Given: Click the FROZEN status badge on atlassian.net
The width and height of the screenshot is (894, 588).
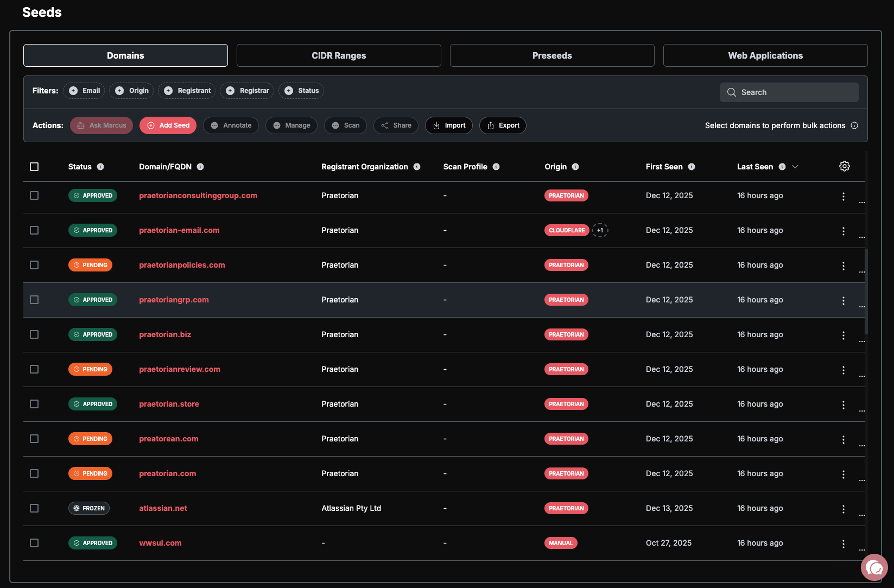Looking at the screenshot, I should click(89, 508).
